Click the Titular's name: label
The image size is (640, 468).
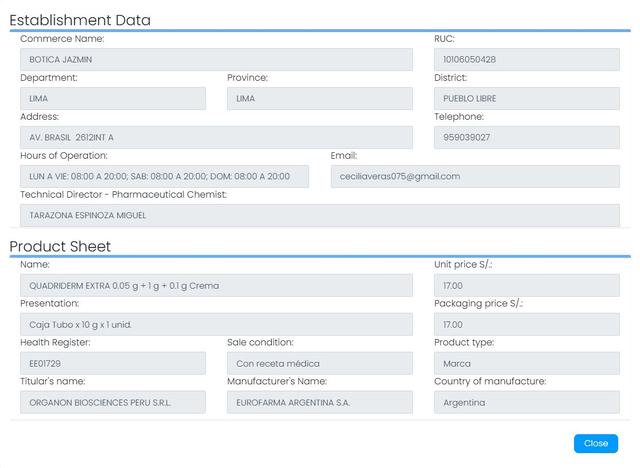53,381
